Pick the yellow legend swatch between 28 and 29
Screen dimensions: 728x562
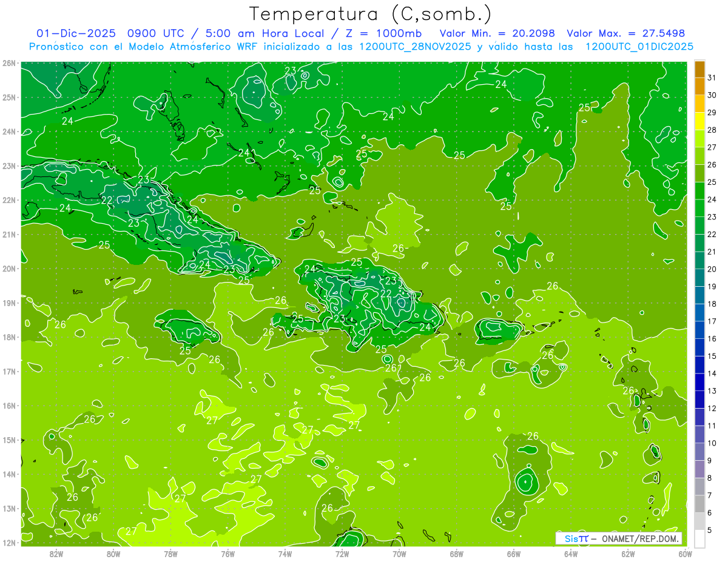pyautogui.click(x=699, y=122)
